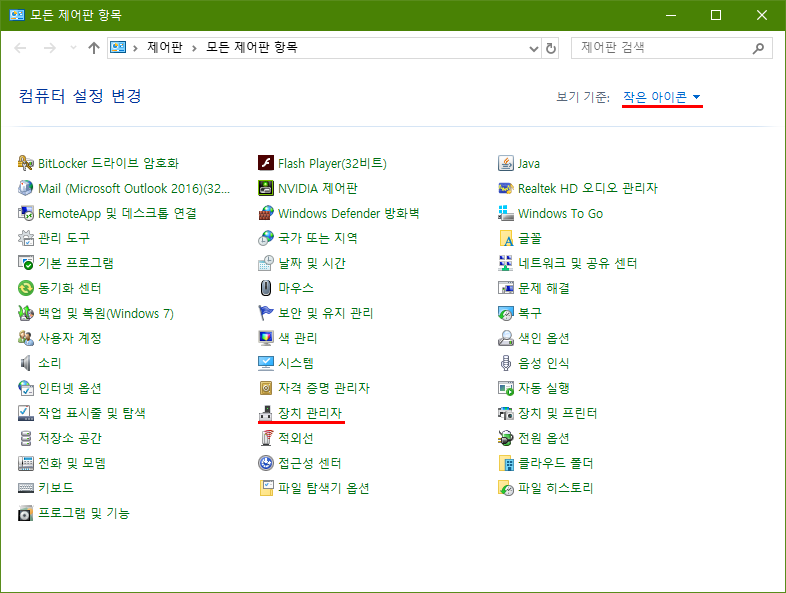786x593 pixels.
Task: Expand chevron before 제어판 breadcrumb
Action: click(x=135, y=48)
